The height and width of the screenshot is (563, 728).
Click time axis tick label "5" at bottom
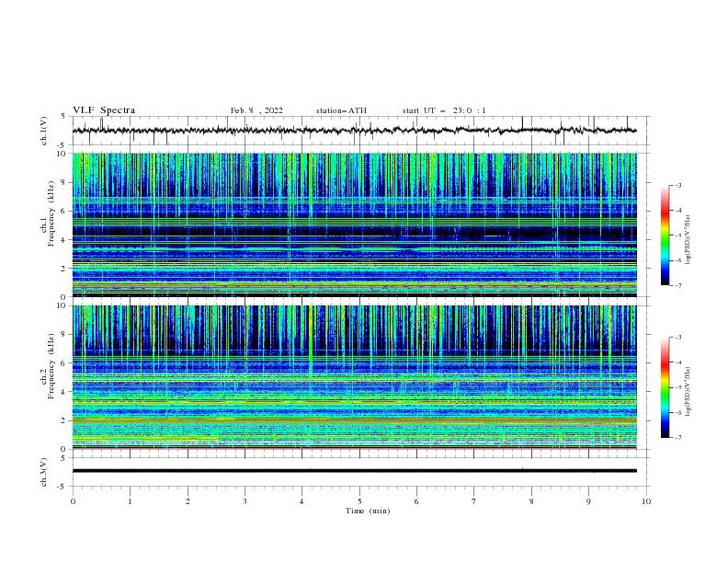click(359, 501)
